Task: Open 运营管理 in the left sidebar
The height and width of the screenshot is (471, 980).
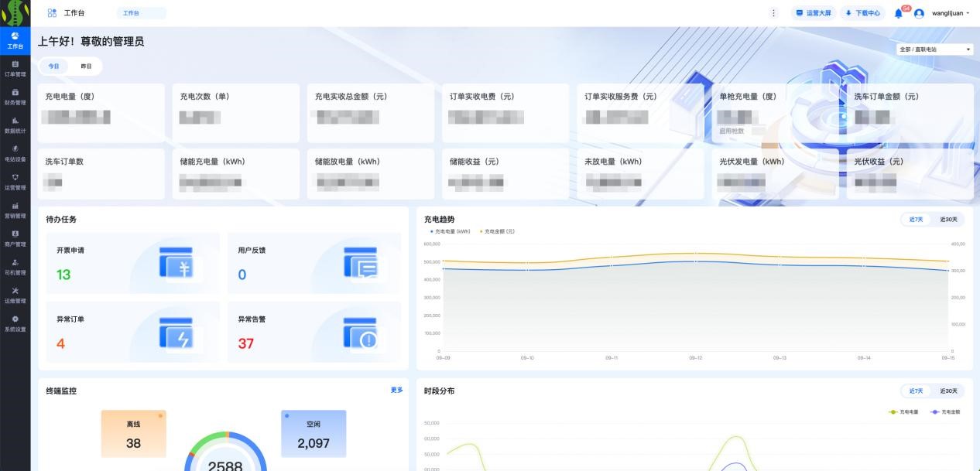Action: click(x=15, y=182)
